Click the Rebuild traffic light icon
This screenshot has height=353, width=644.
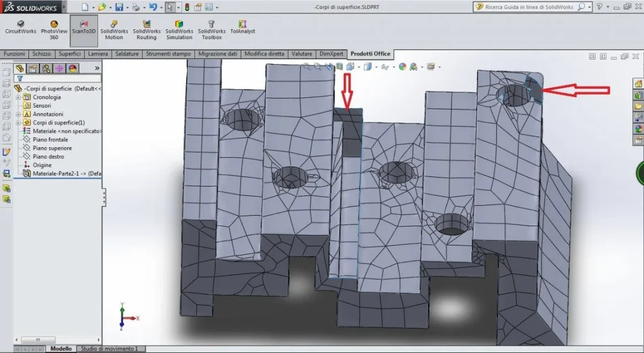coord(187,7)
